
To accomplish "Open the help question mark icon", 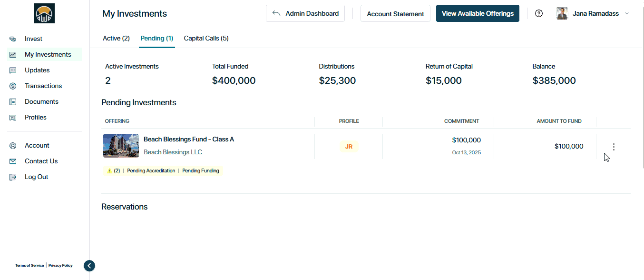I will coord(539,13).
